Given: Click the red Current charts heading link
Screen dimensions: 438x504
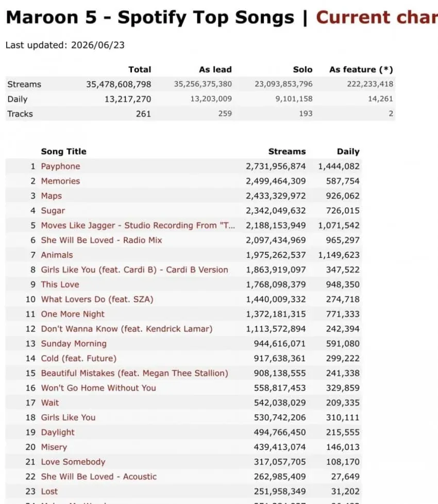Looking at the screenshot, I should coord(377,18).
